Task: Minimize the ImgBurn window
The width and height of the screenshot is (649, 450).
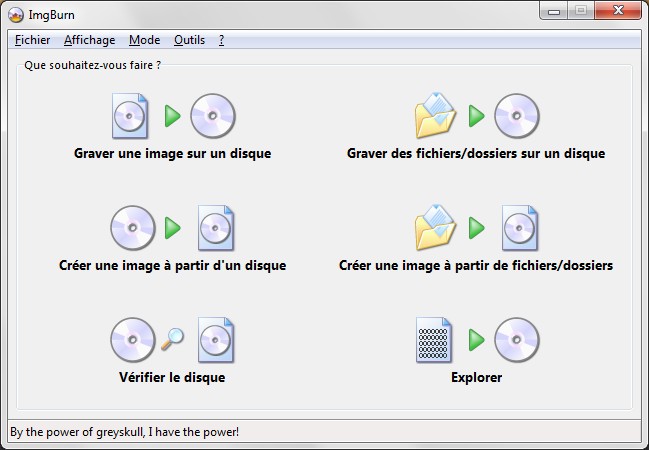Action: click(554, 10)
